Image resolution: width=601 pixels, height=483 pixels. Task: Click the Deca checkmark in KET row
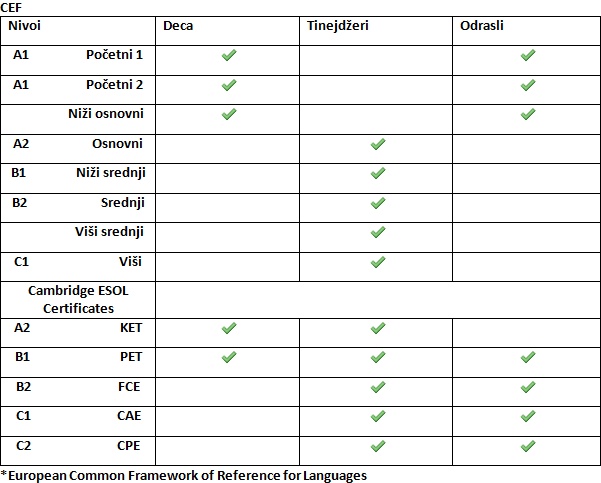point(229,328)
